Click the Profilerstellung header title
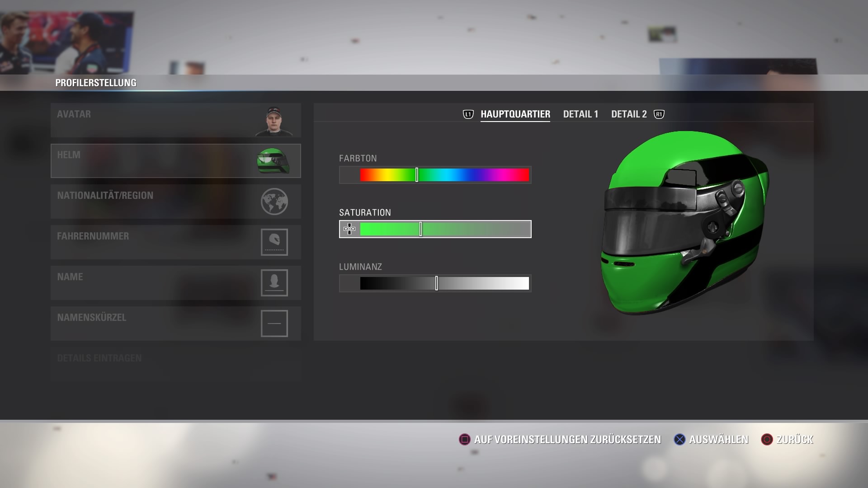 point(96,83)
